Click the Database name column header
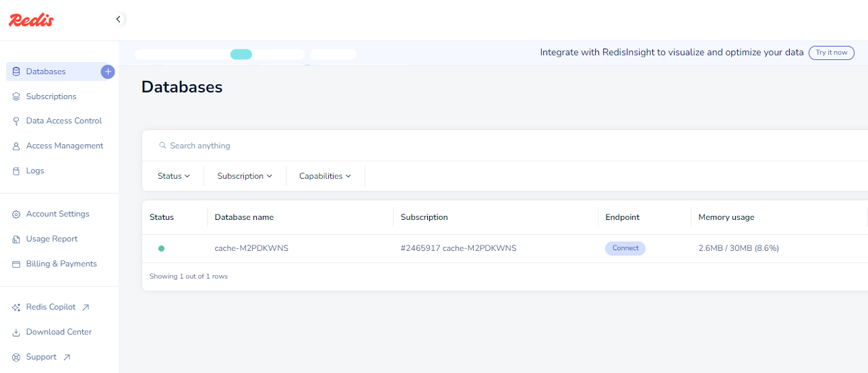This screenshot has height=373, width=868. click(x=244, y=217)
